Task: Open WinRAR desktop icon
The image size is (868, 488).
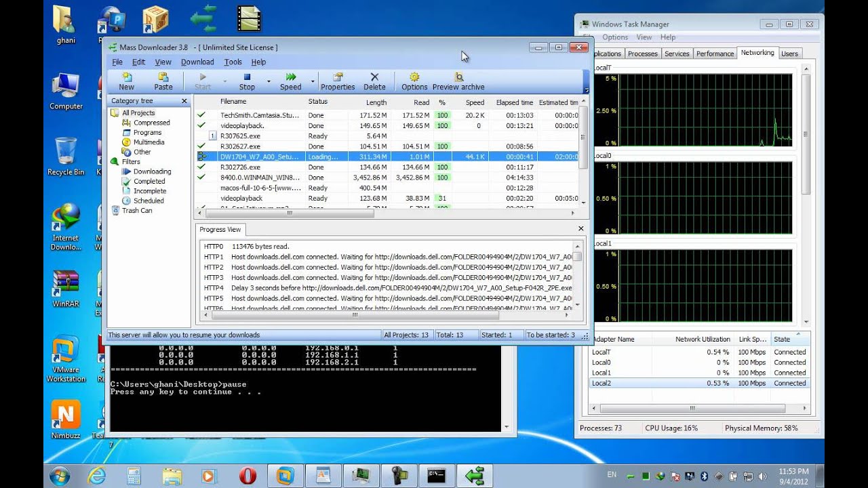Action: point(66,289)
